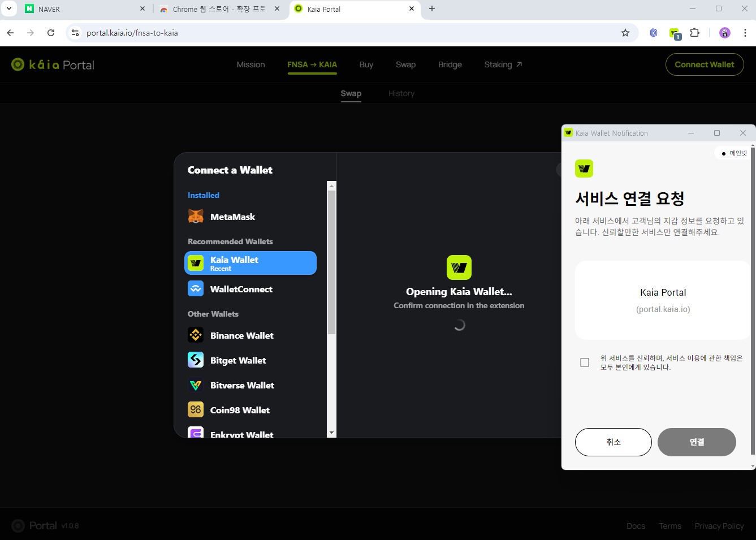Click the Kaia Portal logo
Image resolution: width=756 pixels, height=540 pixels.
(53, 64)
